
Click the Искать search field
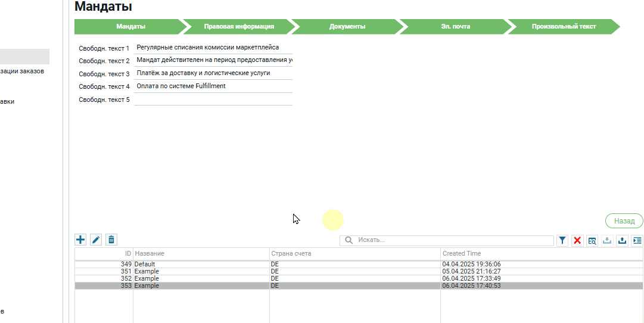(453, 240)
